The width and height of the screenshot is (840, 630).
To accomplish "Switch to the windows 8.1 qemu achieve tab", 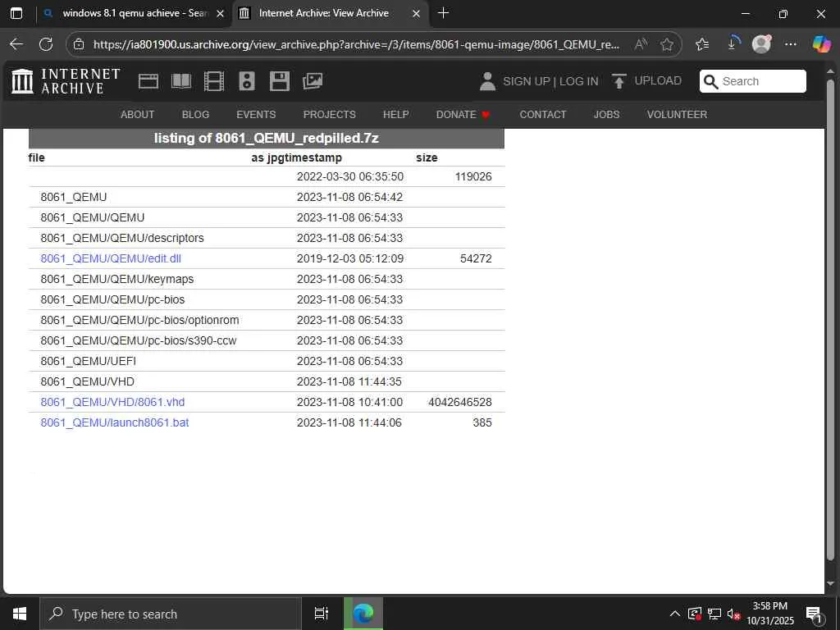I will pyautogui.click(x=134, y=13).
